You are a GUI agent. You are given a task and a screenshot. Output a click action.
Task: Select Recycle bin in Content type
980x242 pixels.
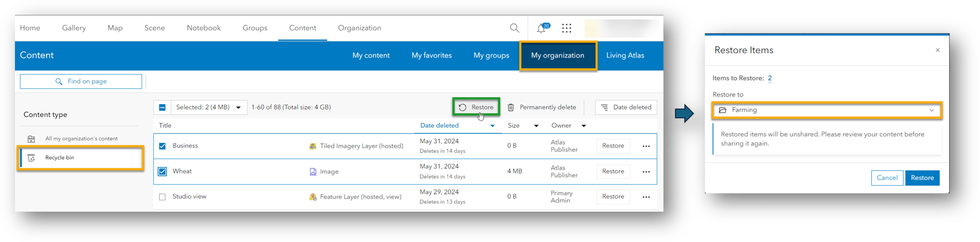click(59, 158)
